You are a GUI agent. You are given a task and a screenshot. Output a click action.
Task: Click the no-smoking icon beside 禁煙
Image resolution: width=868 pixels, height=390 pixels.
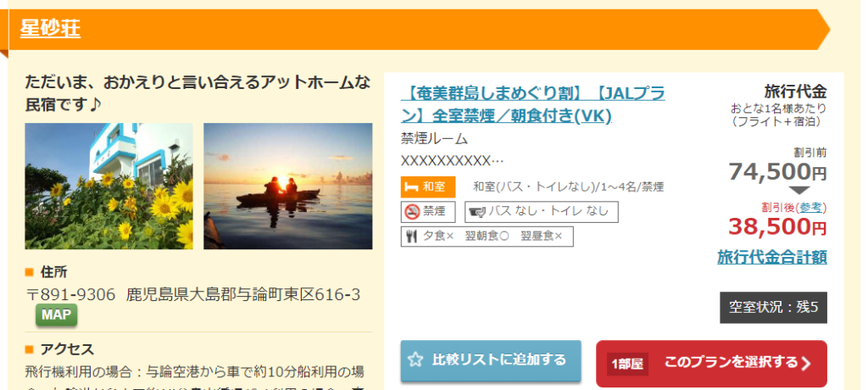[x=413, y=212]
